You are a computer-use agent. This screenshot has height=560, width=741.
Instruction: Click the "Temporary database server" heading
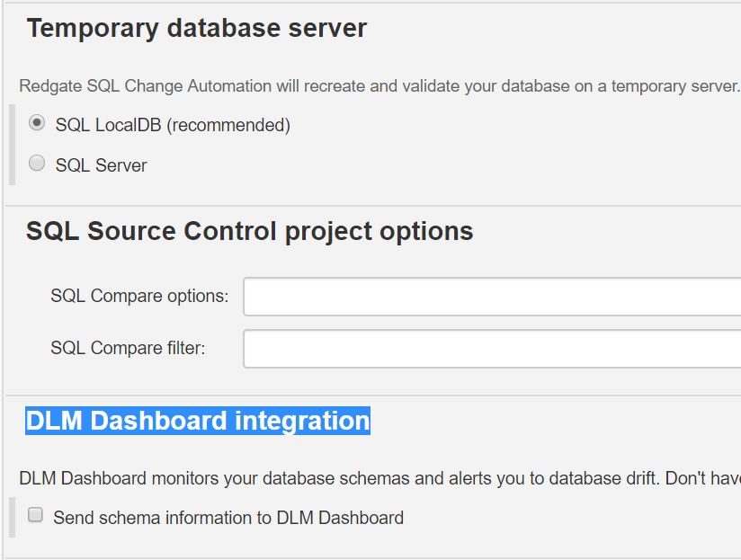click(x=198, y=28)
